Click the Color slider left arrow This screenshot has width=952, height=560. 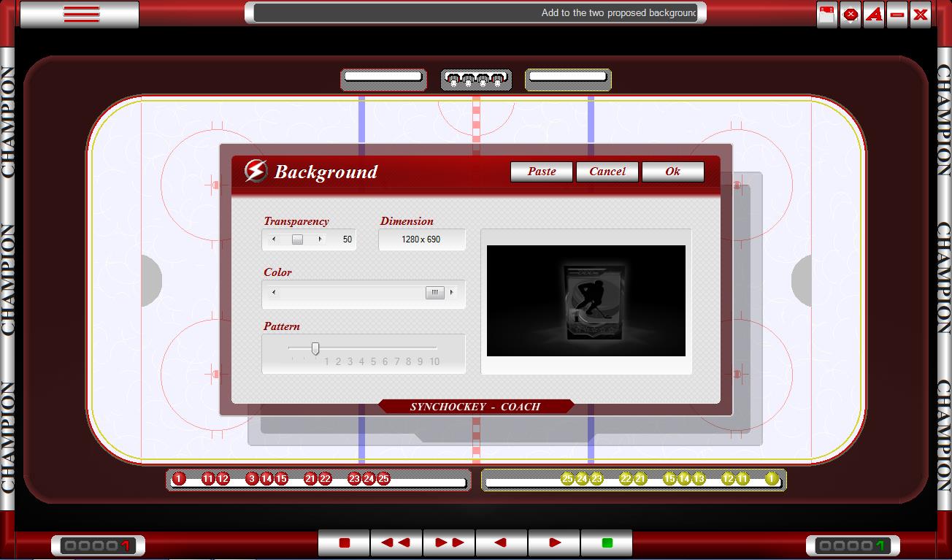[274, 293]
